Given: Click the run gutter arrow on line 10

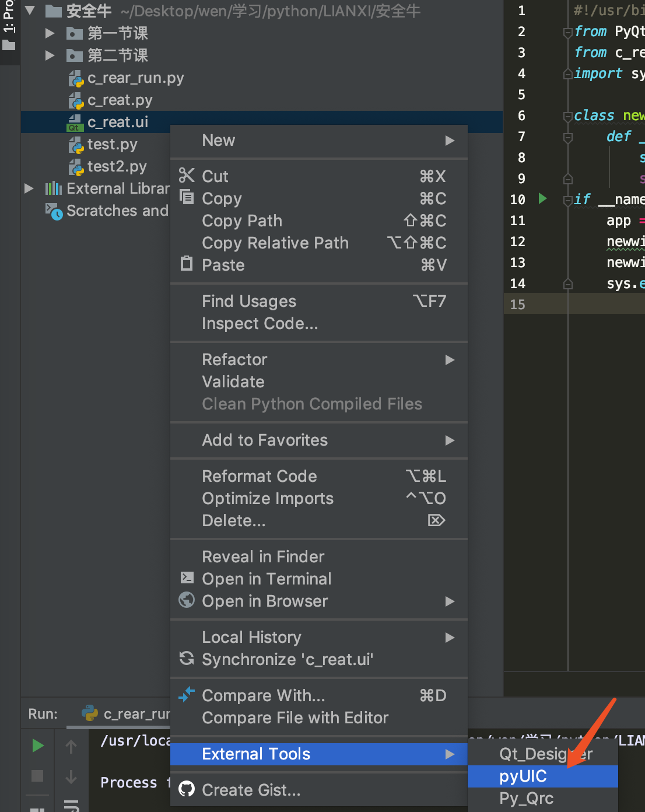Looking at the screenshot, I should tap(542, 199).
